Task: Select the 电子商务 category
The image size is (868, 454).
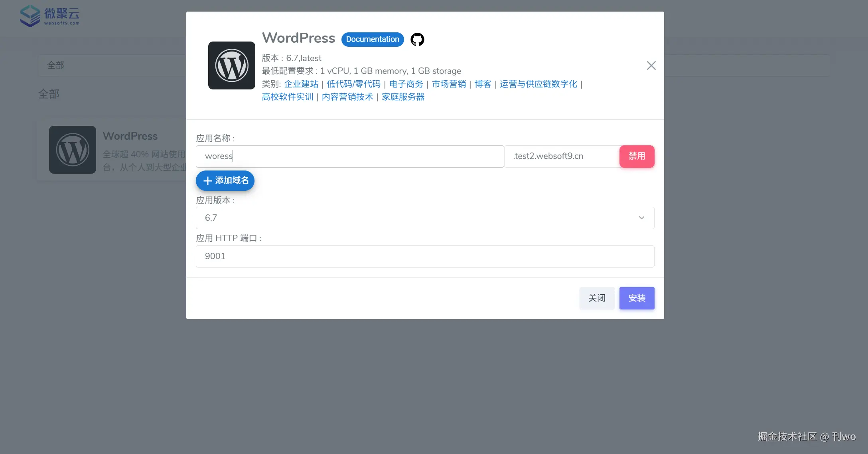Action: (x=406, y=84)
